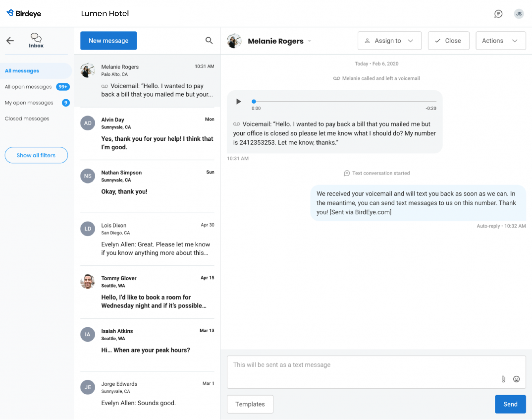Switch to My open messages

coord(29,103)
